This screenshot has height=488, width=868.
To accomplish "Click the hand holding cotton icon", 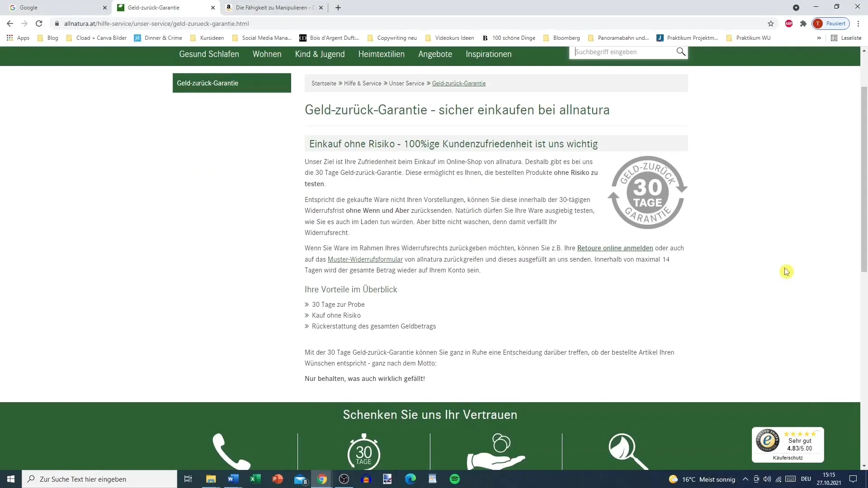I will [x=496, y=451].
